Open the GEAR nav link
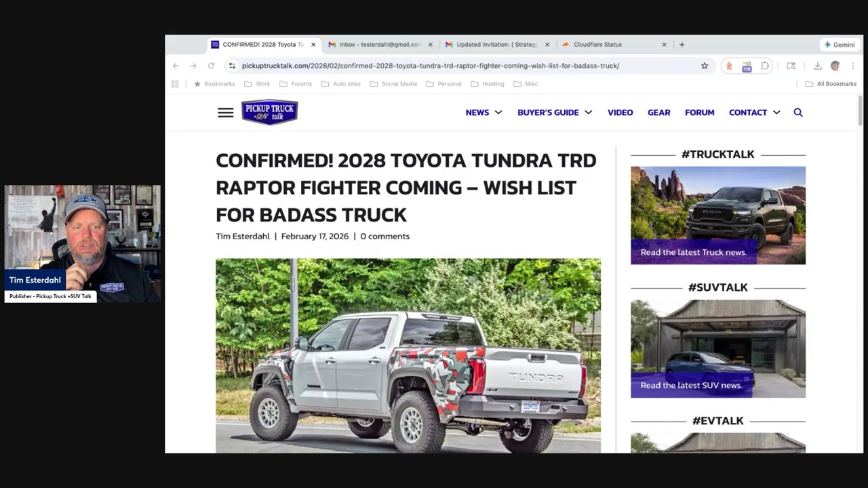Image resolution: width=868 pixels, height=488 pixels. (x=658, y=113)
